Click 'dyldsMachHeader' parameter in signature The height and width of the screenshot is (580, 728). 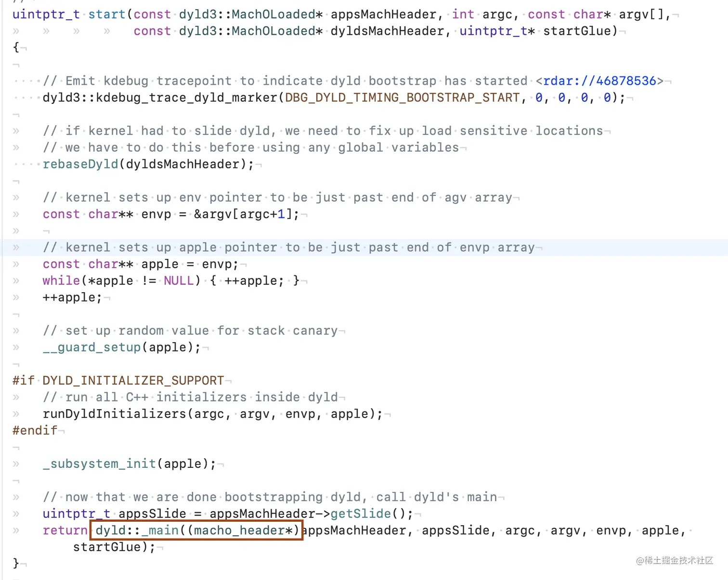387,31
